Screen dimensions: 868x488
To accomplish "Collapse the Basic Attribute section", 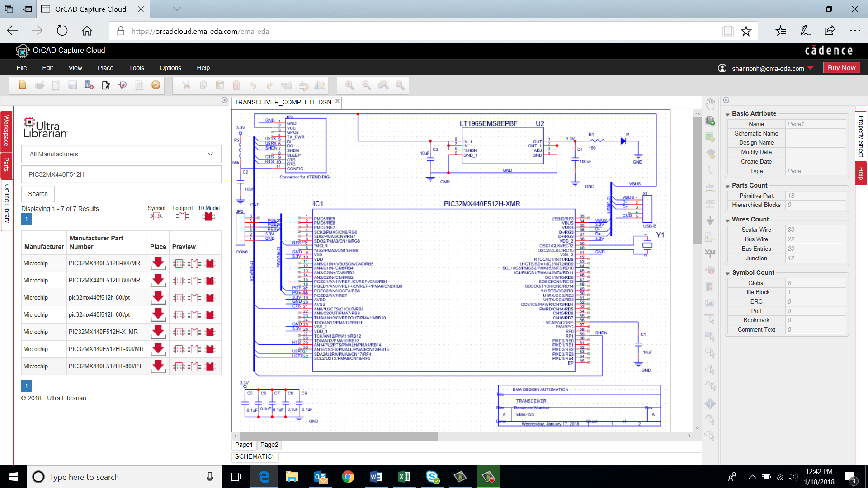I will pyautogui.click(x=727, y=113).
